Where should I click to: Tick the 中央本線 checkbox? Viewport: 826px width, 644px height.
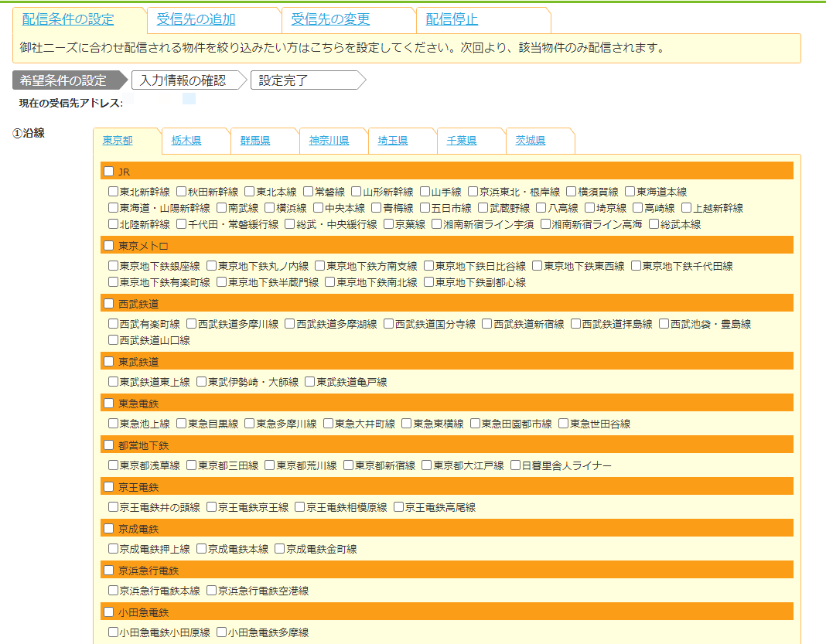pos(319,207)
